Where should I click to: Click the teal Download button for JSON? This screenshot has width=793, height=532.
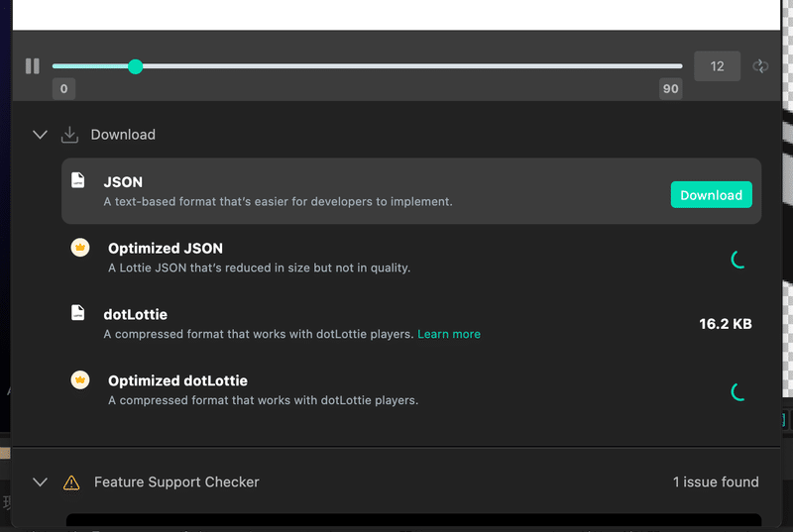click(711, 194)
